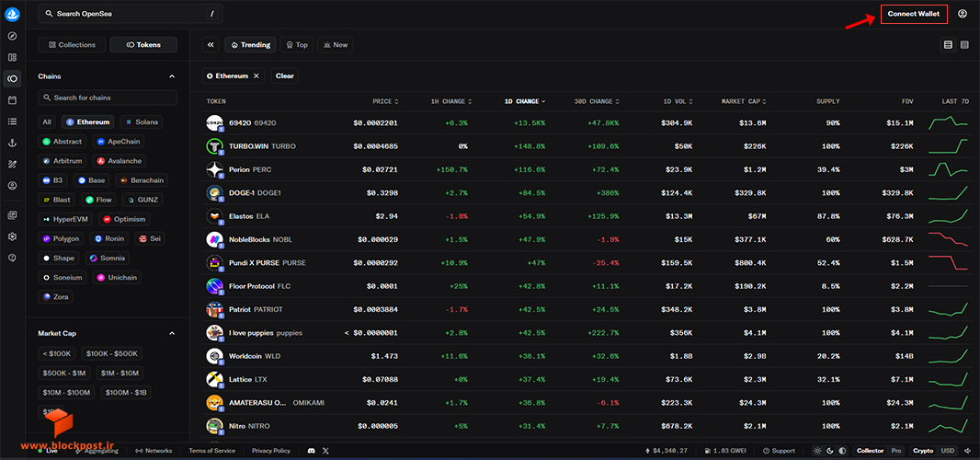Open the Discord icon in footer
The height and width of the screenshot is (460, 980).
312,451
